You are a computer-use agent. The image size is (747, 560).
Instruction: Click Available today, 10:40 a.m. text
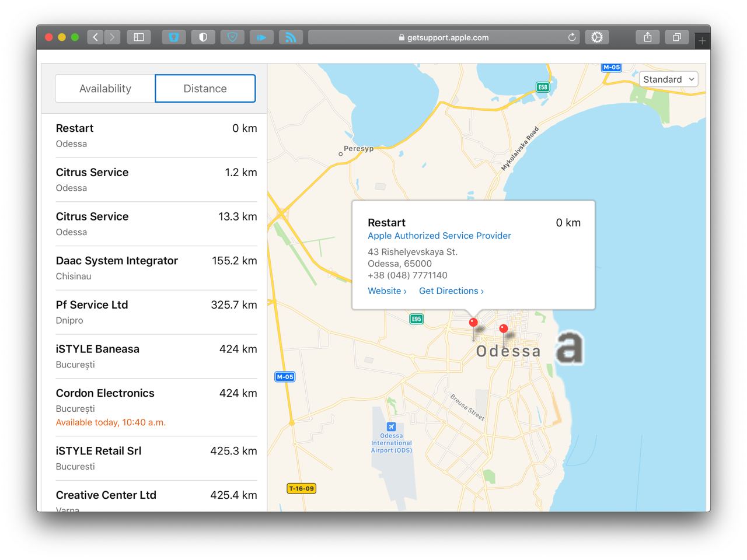tap(111, 422)
